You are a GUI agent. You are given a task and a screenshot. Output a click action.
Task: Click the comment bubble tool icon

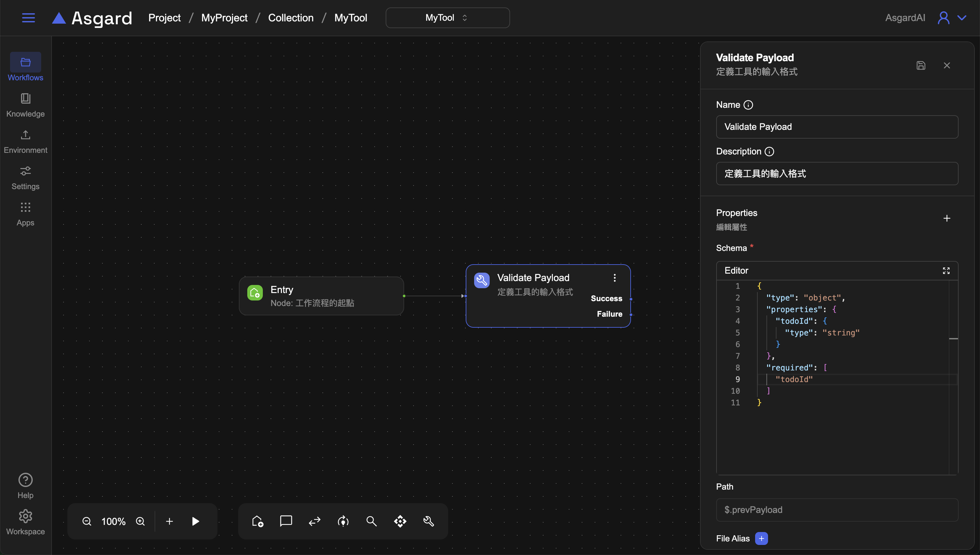click(286, 521)
